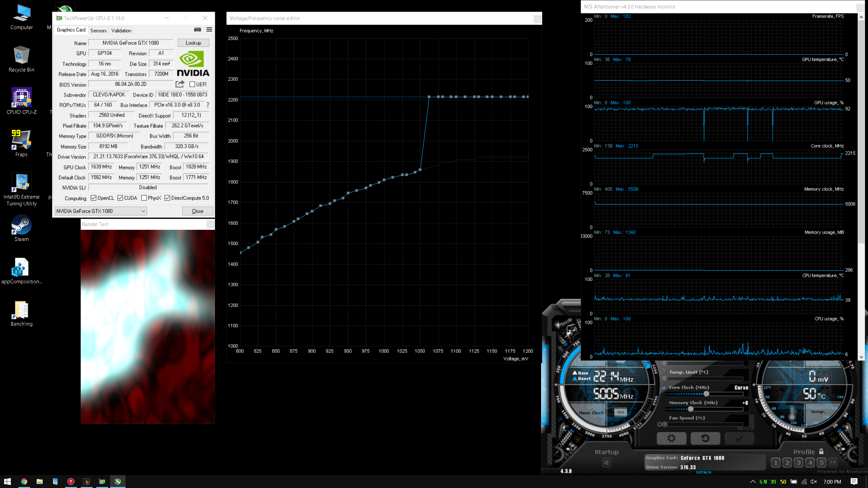868x488 pixels.
Task: Click the Afterburner apply checkmark button
Action: 739,438
